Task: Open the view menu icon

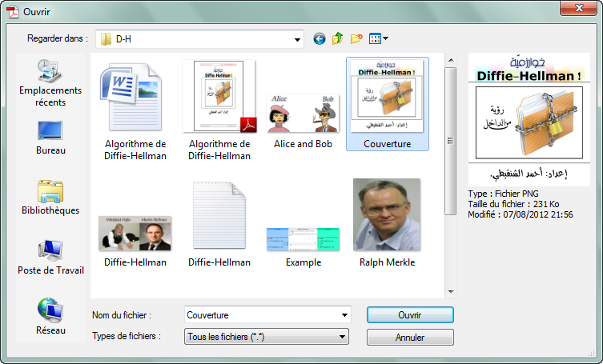Action: (379, 39)
